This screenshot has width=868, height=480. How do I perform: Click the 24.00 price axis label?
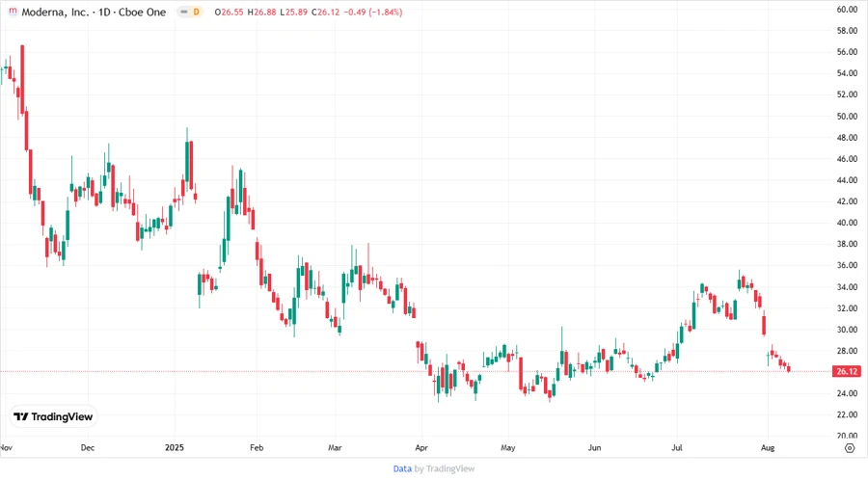tap(847, 393)
